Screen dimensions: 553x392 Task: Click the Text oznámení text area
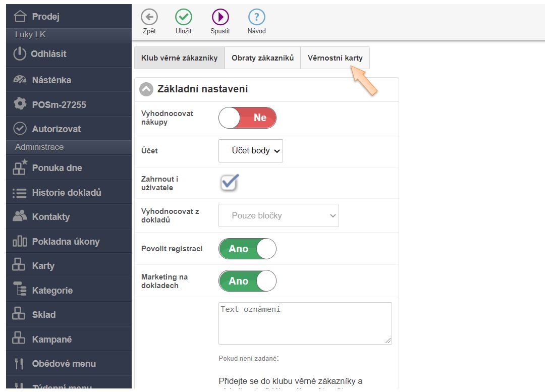tap(305, 323)
